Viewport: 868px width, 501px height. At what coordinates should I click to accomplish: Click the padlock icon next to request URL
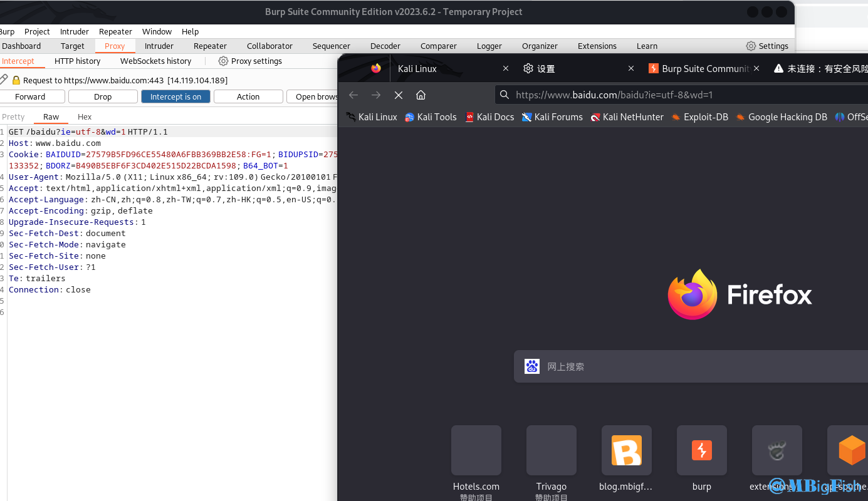click(x=16, y=80)
